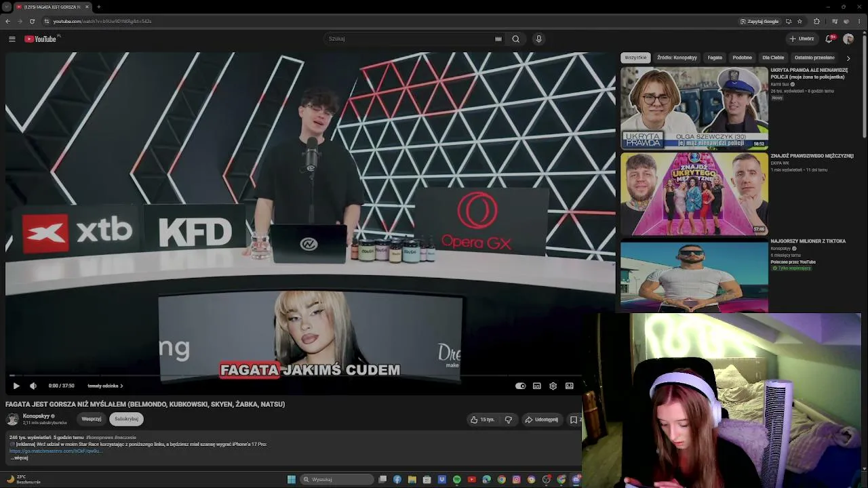868x488 pixels.
Task: Open media controls icon in browser toolbar
Action: coord(835,21)
